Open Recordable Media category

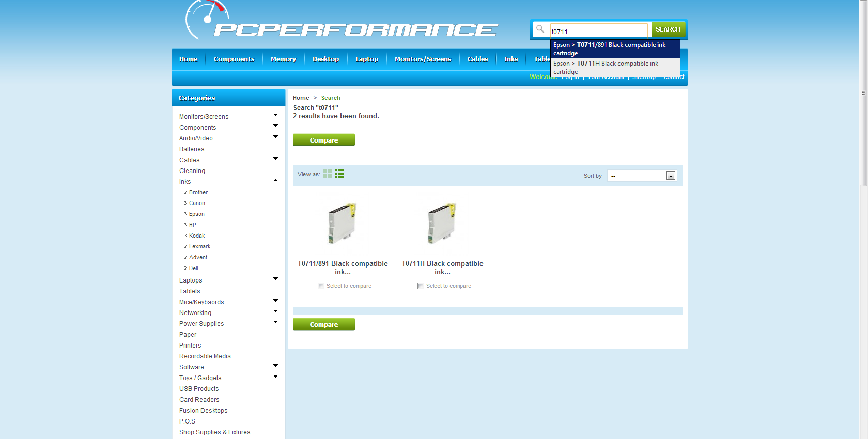tap(205, 356)
